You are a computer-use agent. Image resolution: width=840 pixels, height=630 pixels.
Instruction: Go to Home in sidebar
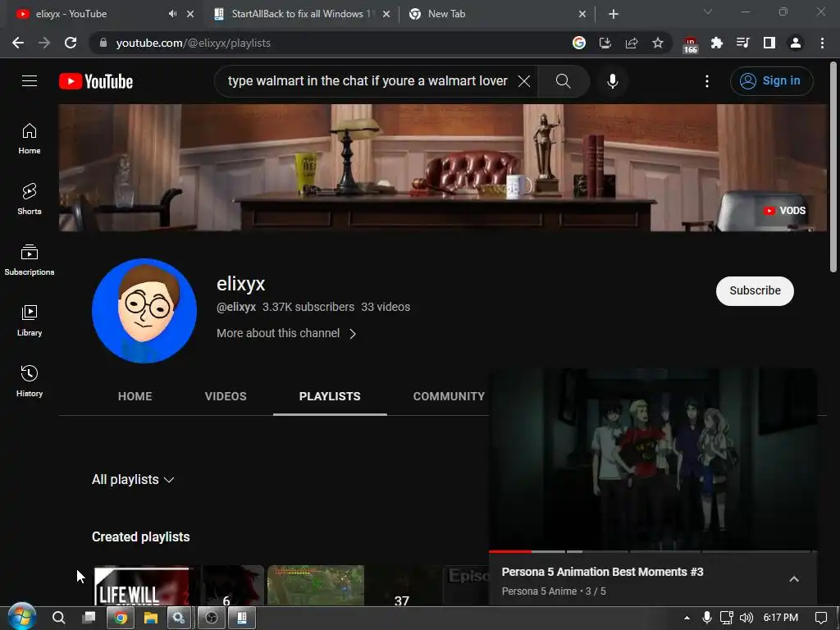30,139
